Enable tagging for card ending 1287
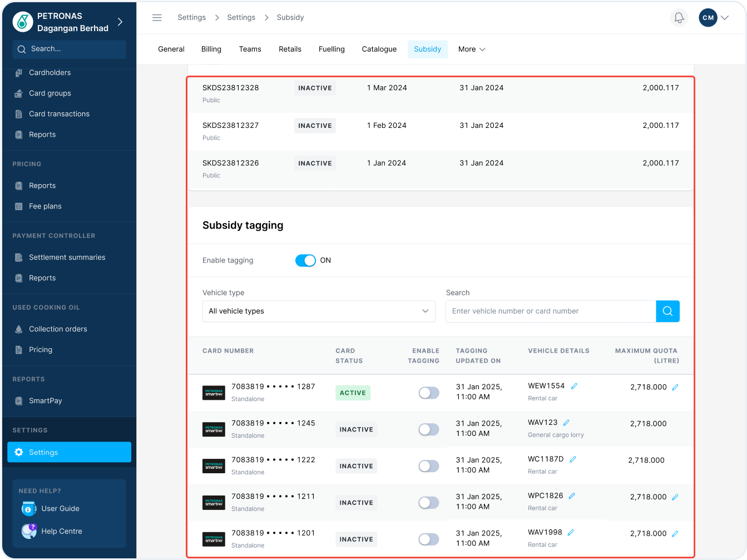Screen dimensions: 747x560 (428, 393)
